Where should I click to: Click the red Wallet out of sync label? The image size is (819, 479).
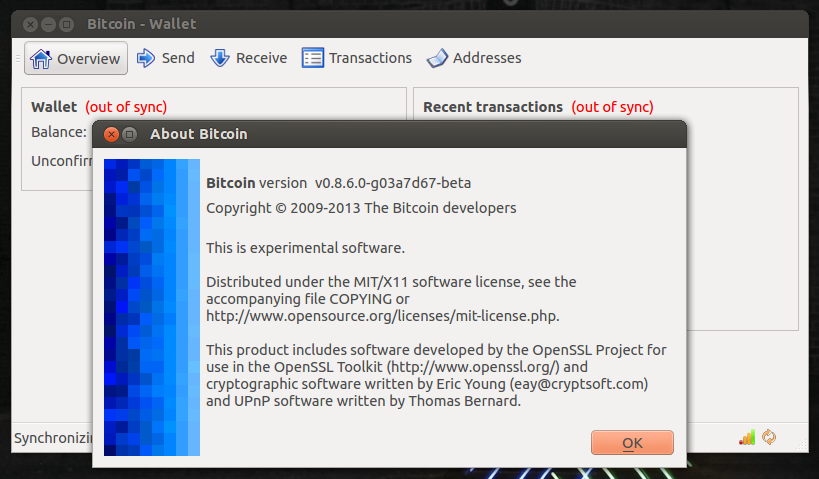click(126, 107)
